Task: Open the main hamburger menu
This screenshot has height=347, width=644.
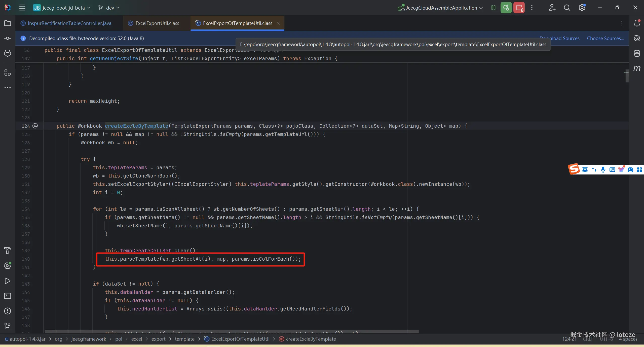Action: pos(22,8)
